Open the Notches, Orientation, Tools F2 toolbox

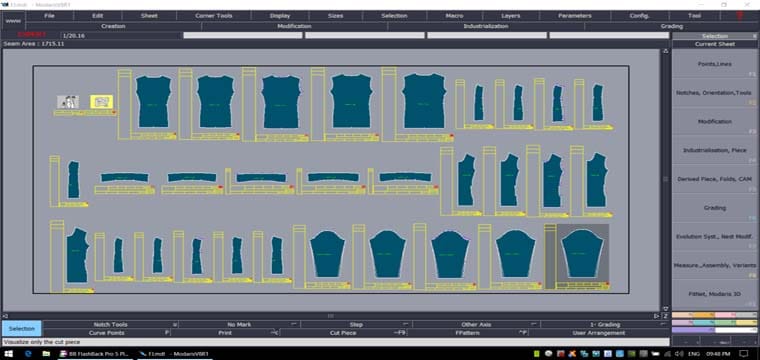715,93
